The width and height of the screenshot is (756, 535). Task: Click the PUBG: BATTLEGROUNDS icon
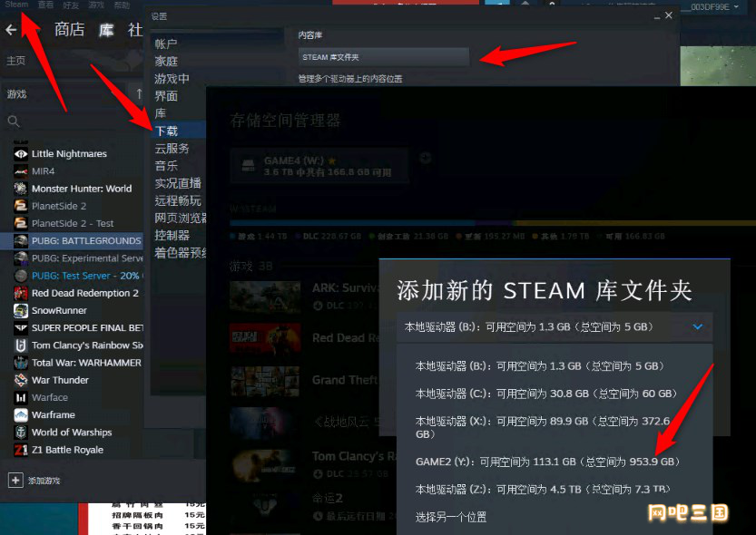coord(21,241)
